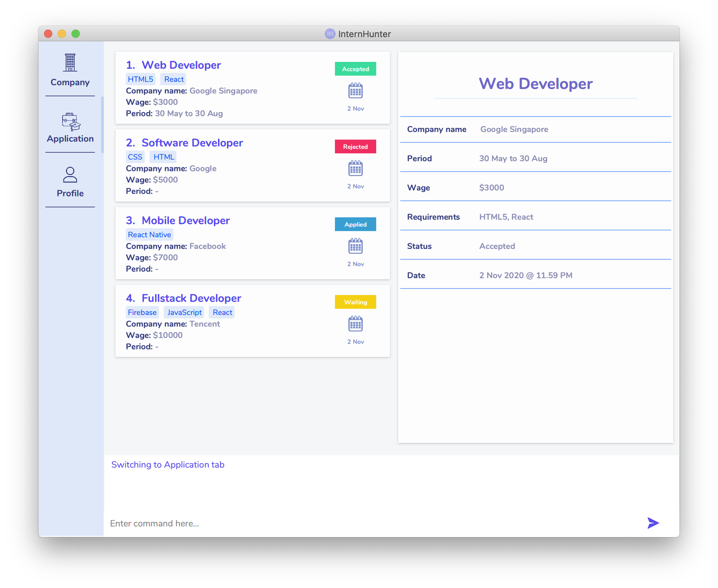Select the '1. Web Developer' card title

click(173, 65)
